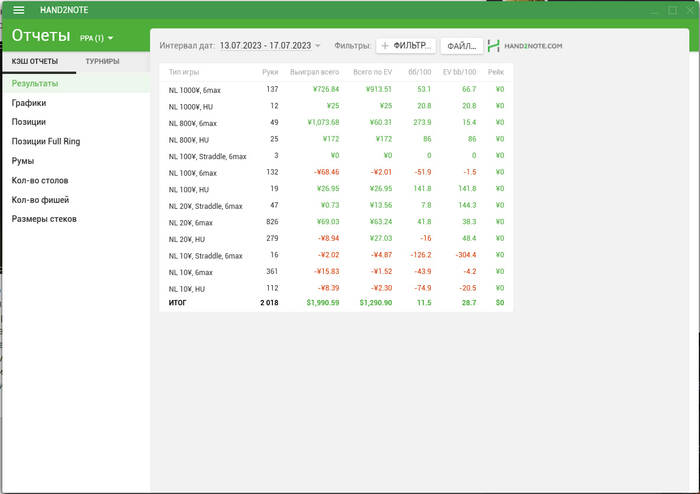Sort by Всего по EV column header

point(372,72)
